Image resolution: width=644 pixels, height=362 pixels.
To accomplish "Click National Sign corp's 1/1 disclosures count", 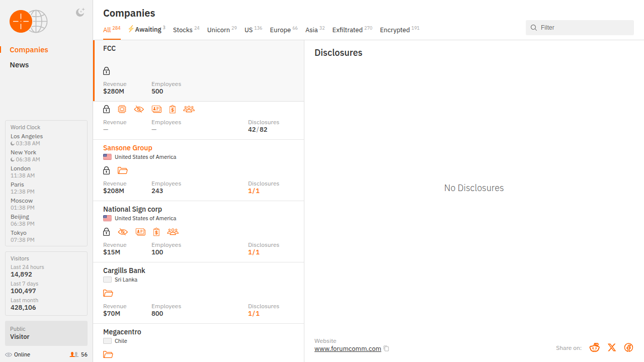I will pos(254,252).
